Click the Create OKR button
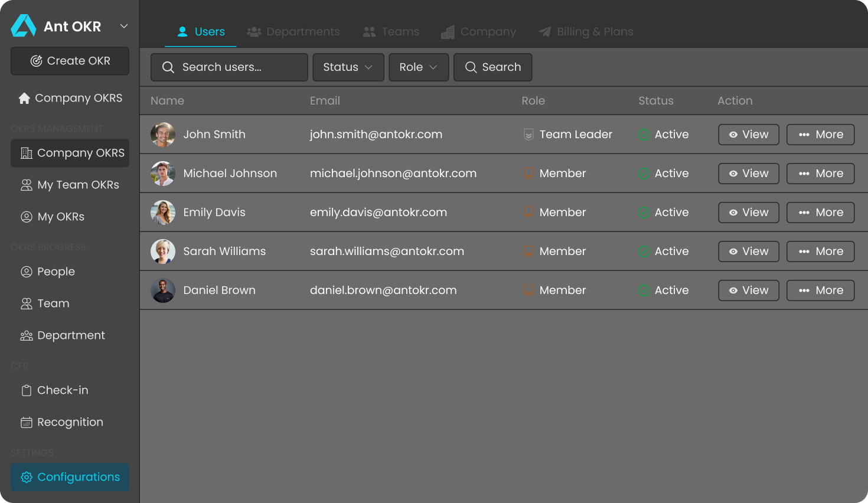Screen dimensions: 868x503 (70, 61)
